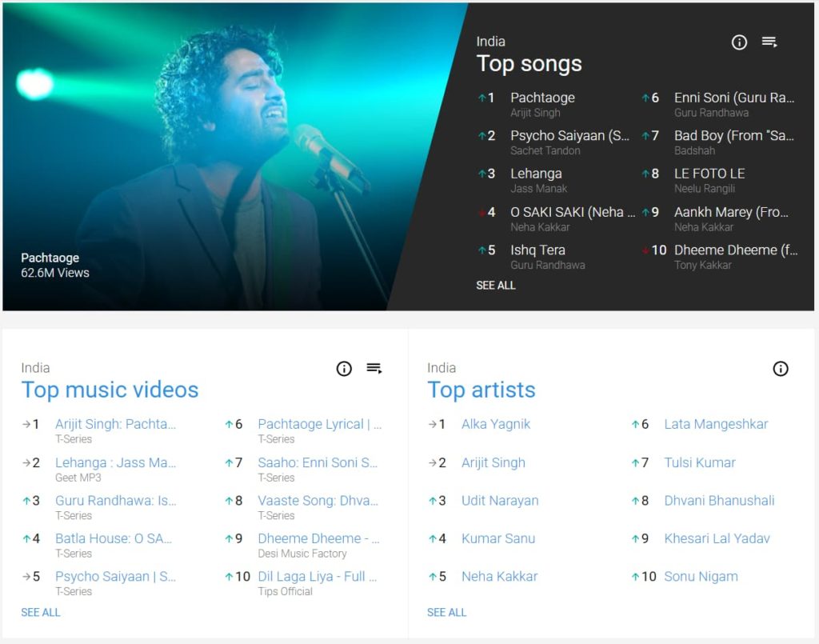Click 'Tony Kakkar' artist name in Top songs

702,266
